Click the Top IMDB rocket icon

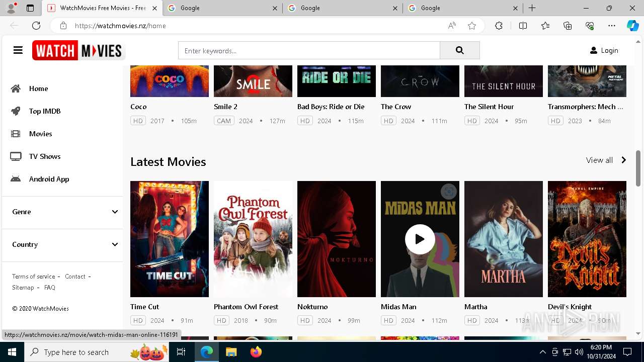pos(16,111)
